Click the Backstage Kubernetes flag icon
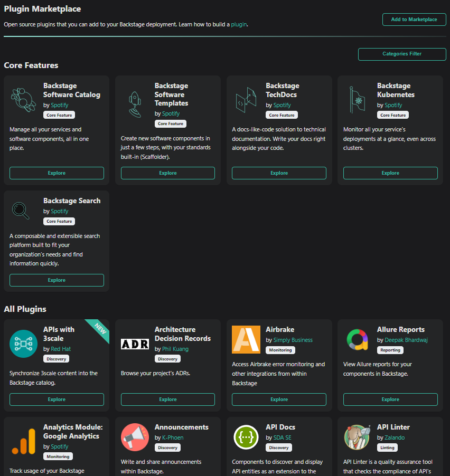 click(357, 100)
